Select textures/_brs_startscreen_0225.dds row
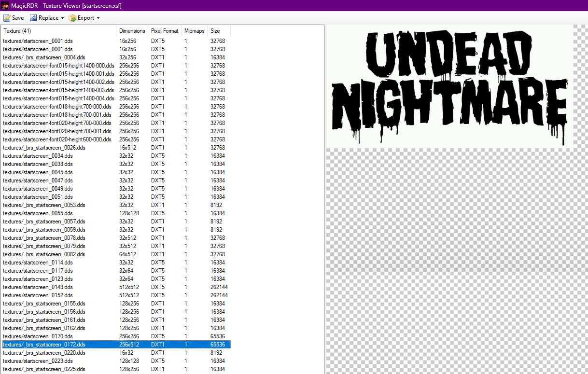The width and height of the screenshot is (588, 374). 116,369
